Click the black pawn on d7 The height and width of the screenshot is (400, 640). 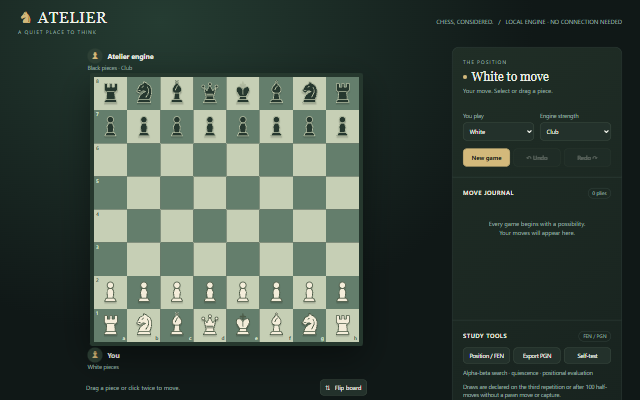tap(210, 127)
